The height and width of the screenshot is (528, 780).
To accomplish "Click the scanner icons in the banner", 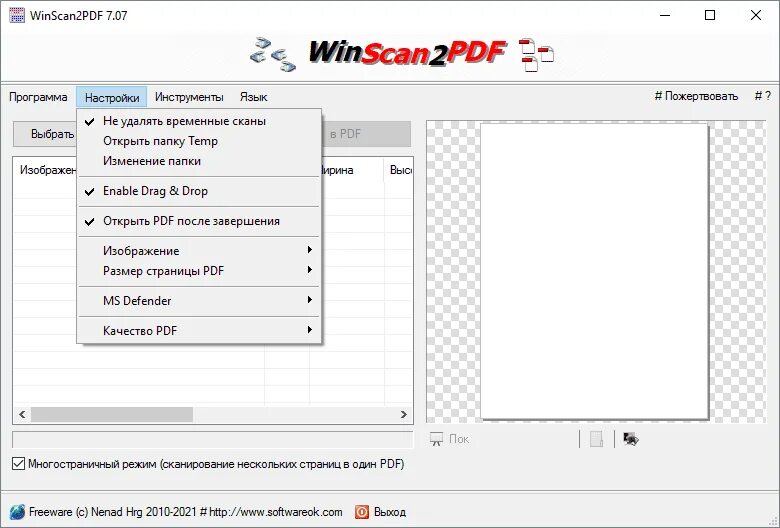I will click(273, 54).
